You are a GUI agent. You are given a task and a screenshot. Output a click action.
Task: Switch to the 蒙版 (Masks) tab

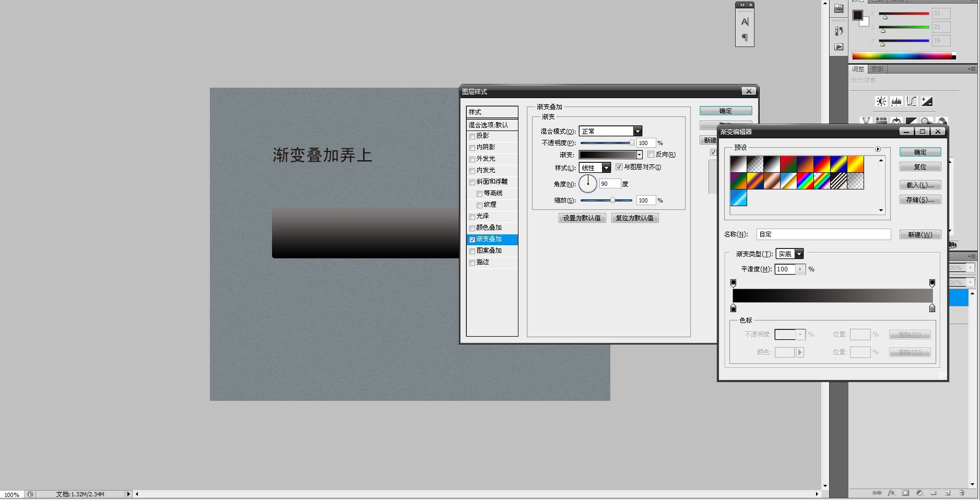(877, 69)
